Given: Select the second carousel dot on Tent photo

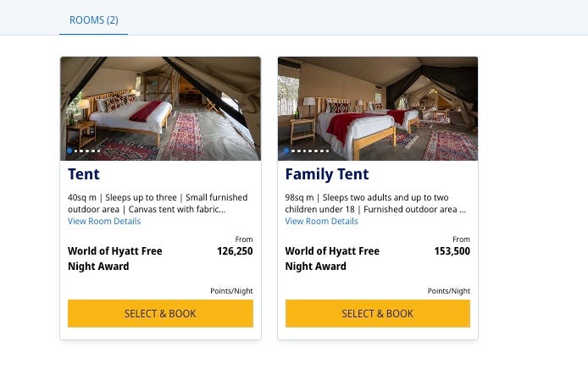Looking at the screenshot, I should pos(76,151).
